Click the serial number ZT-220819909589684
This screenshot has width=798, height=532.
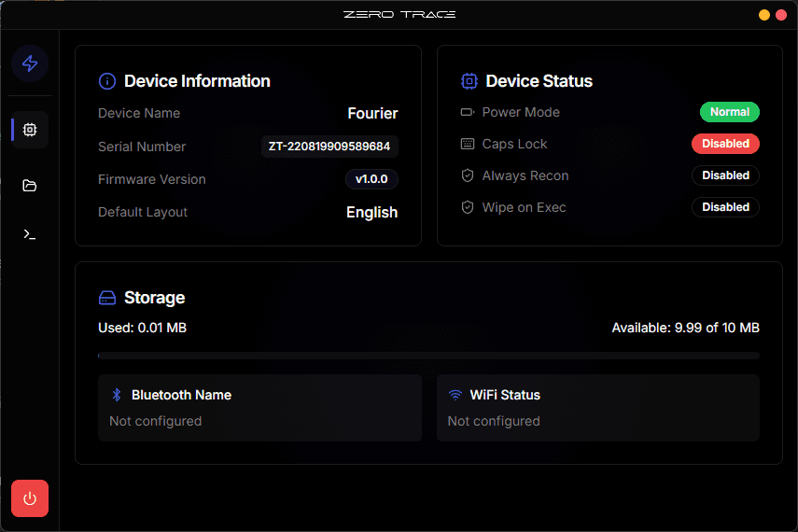click(329, 147)
